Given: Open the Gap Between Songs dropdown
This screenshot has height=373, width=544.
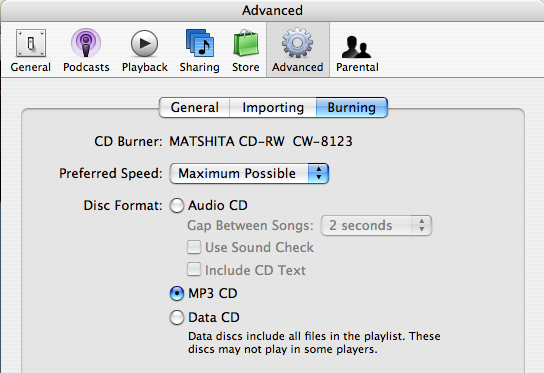Looking at the screenshot, I should pos(376,226).
